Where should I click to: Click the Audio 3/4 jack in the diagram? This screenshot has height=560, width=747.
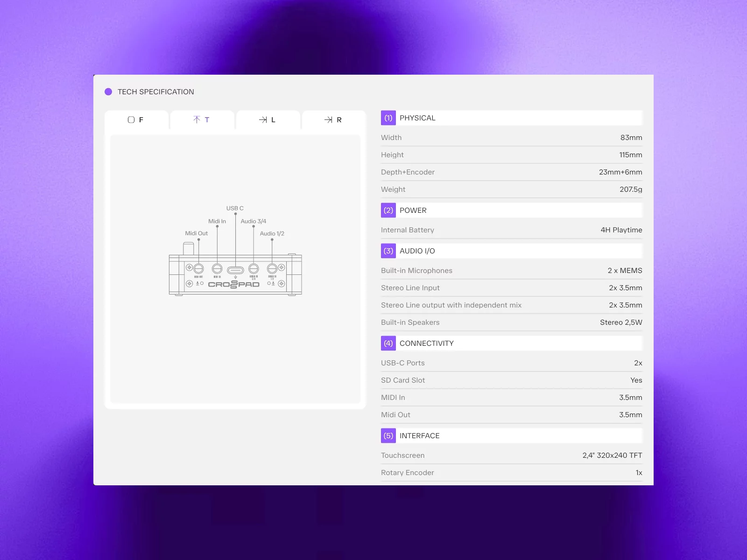coord(254,269)
